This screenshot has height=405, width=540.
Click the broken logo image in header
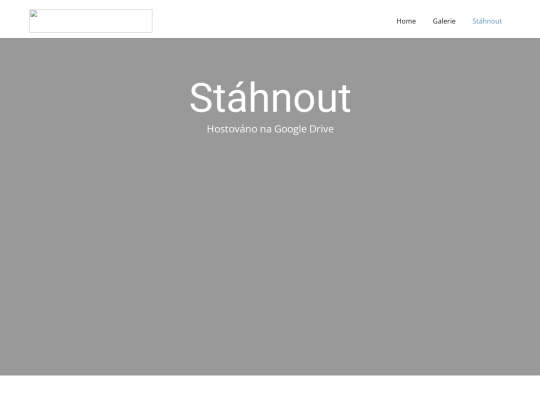click(x=91, y=21)
